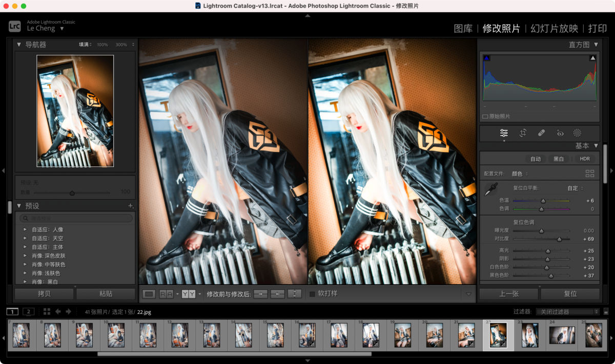Choose the R/A reference view button

point(166,294)
